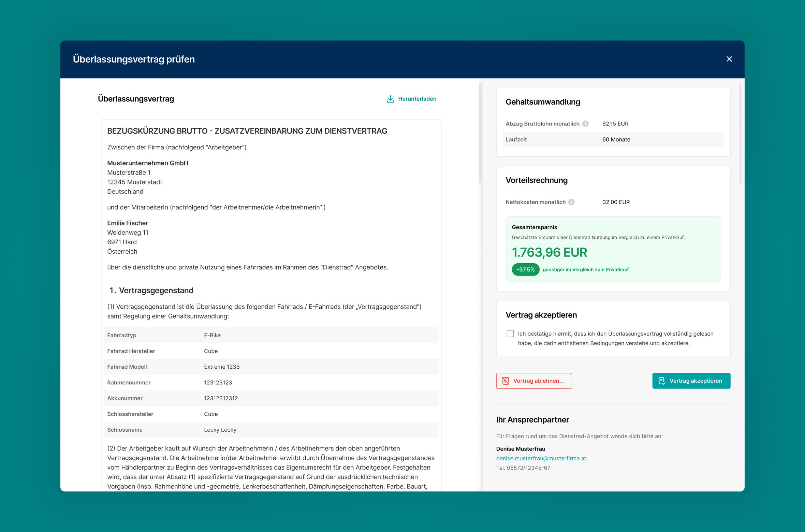This screenshot has height=532, width=805.
Task: Click the address line Weidenweg 11
Action: [x=128, y=233]
